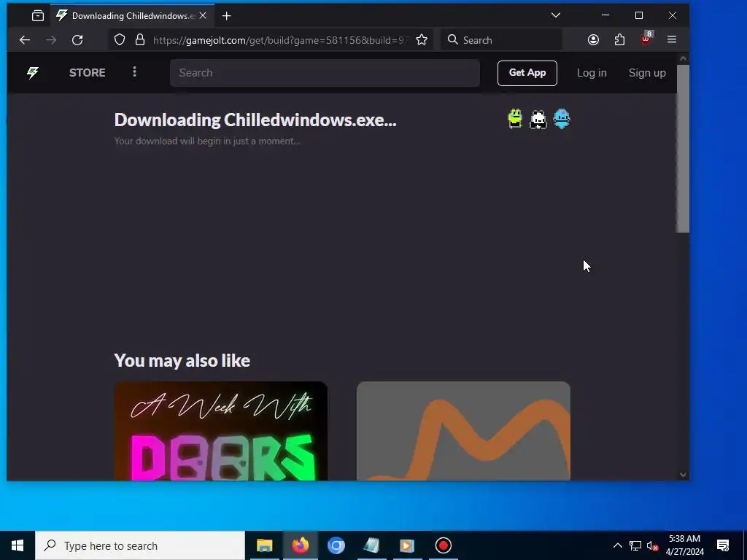The image size is (747, 560).
Task: Open the orange squiggle game card
Action: click(463, 431)
